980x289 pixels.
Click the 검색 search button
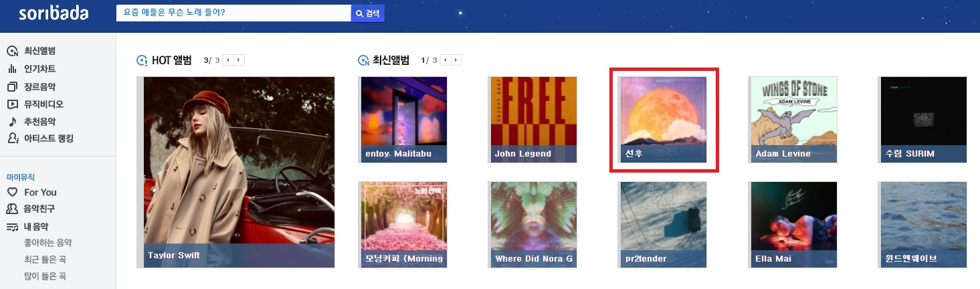pos(368,13)
